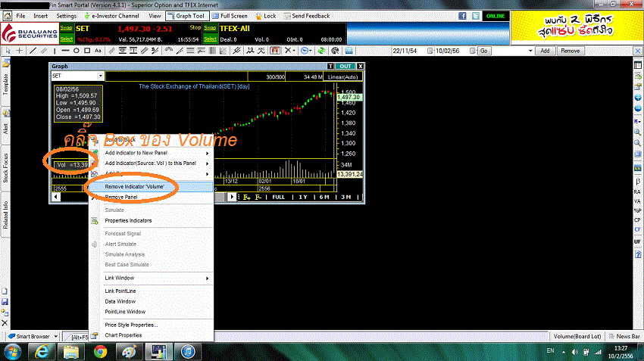Screen dimensions: 644x361
Task: Open the Linear(Auto) scale selector
Action: tap(342, 76)
